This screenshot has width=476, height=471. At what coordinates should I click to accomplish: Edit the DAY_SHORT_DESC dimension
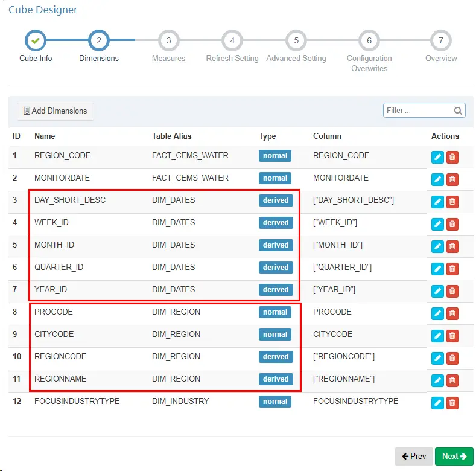click(x=437, y=202)
